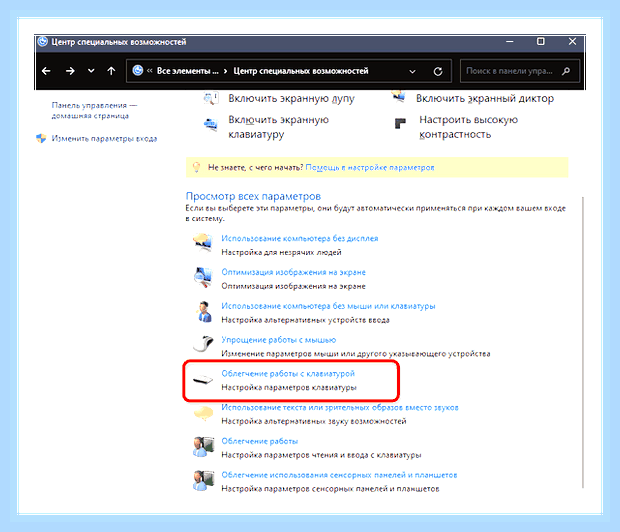Select 'Включить экранную лупу'
The width and height of the screenshot is (620, 532).
[291, 98]
